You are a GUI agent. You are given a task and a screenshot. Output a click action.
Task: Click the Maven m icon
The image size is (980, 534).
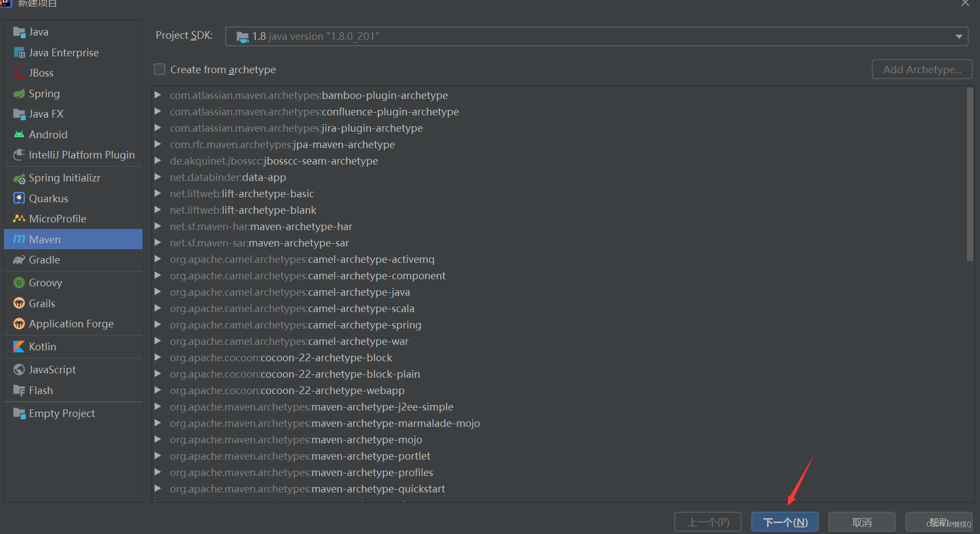click(19, 239)
